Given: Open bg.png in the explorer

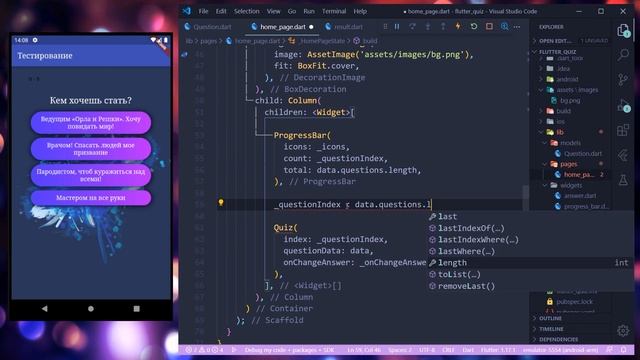Looking at the screenshot, I should pos(571,100).
